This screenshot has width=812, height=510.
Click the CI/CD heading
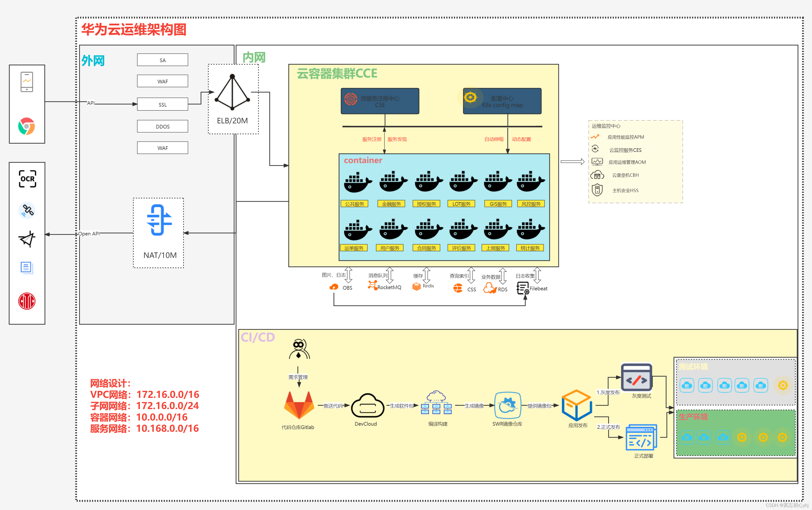(258, 337)
